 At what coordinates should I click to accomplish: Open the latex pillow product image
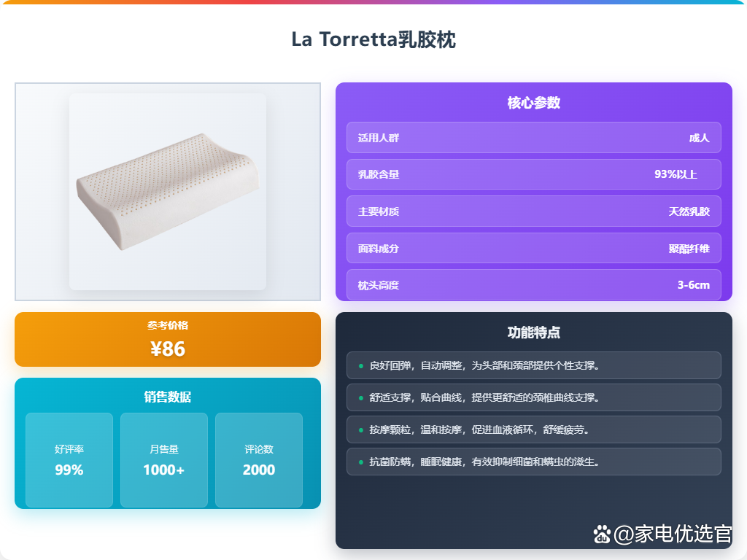coord(168,192)
